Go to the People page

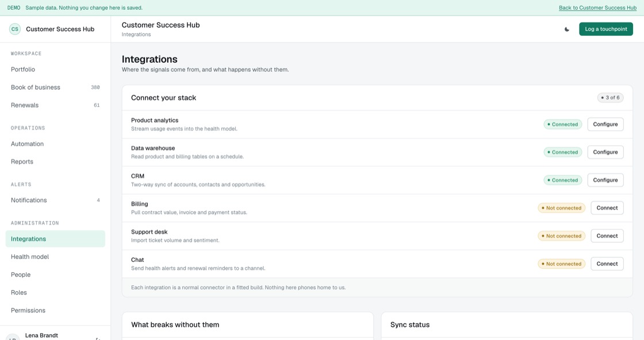pos(55,274)
